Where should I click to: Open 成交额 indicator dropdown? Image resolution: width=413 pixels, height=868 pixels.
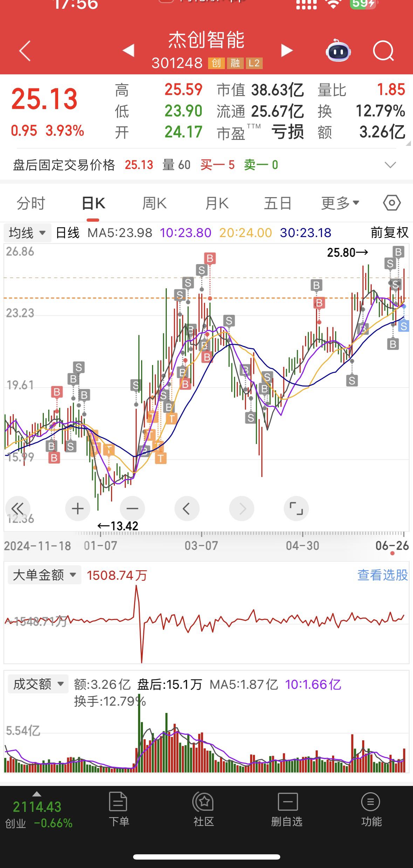coord(38,684)
